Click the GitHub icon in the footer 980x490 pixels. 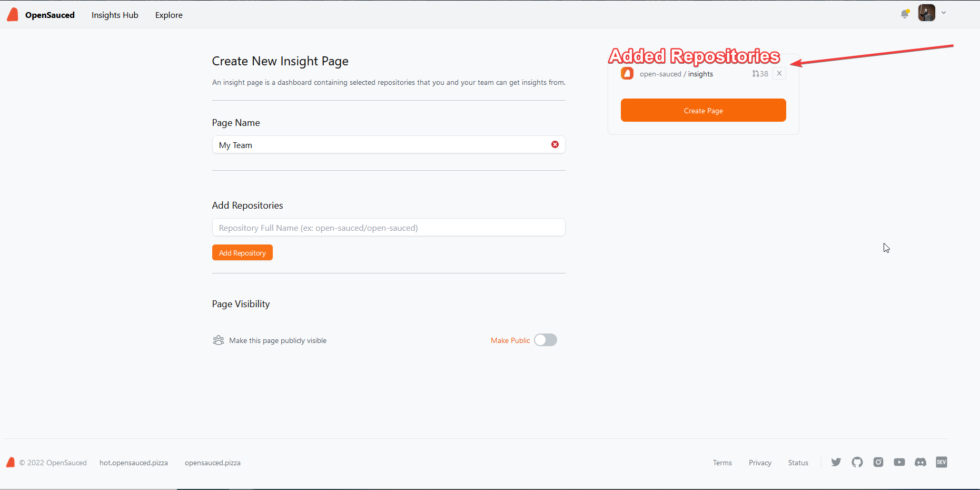[857, 462]
